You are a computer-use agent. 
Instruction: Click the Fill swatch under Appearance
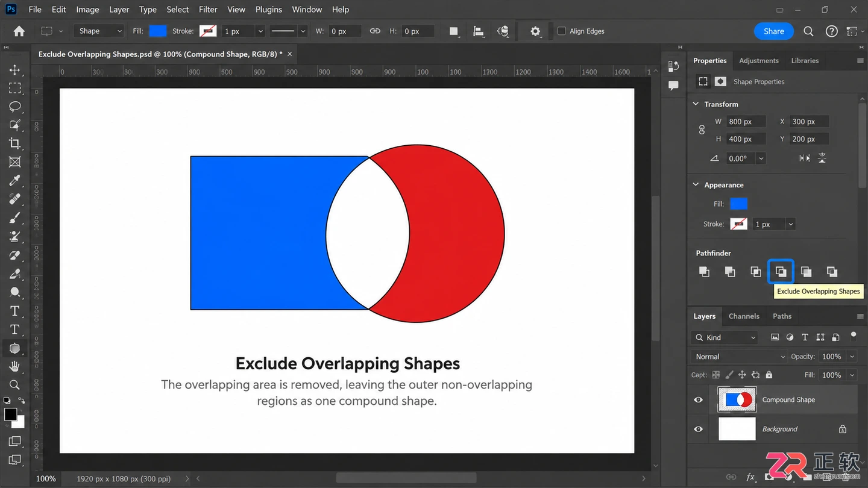pyautogui.click(x=738, y=204)
